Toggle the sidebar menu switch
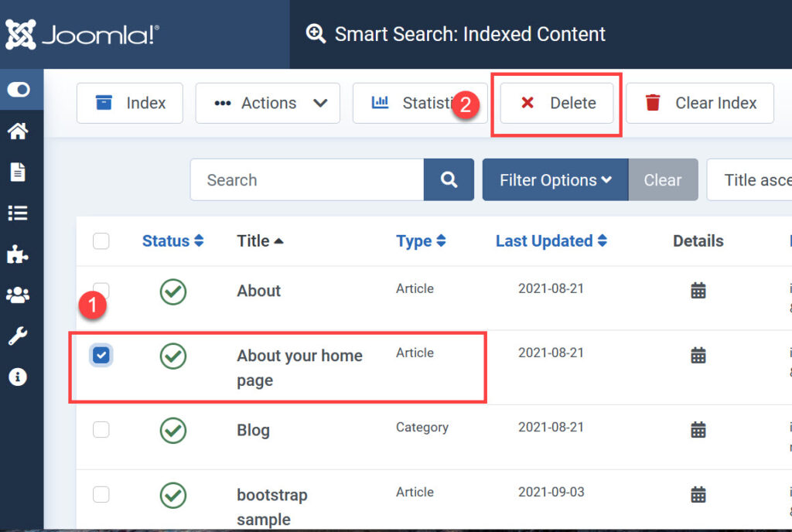This screenshot has width=792, height=532. click(18, 90)
